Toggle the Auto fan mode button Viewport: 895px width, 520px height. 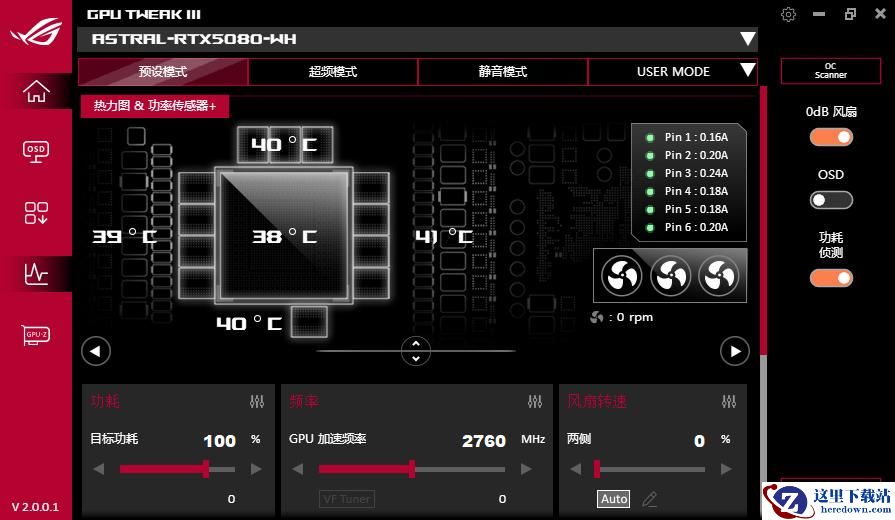(614, 499)
